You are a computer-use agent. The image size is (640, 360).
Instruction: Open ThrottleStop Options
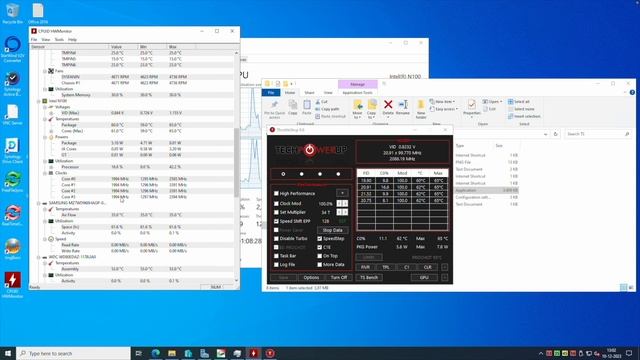point(311,278)
